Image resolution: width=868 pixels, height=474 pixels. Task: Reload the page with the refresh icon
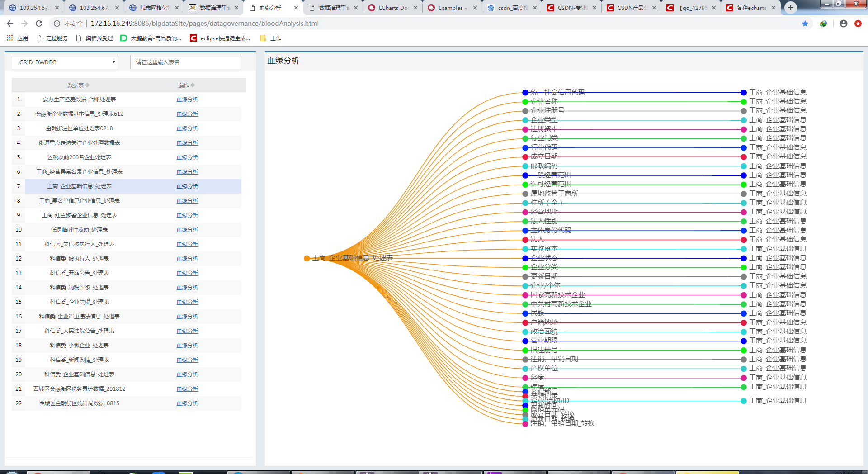click(39, 24)
